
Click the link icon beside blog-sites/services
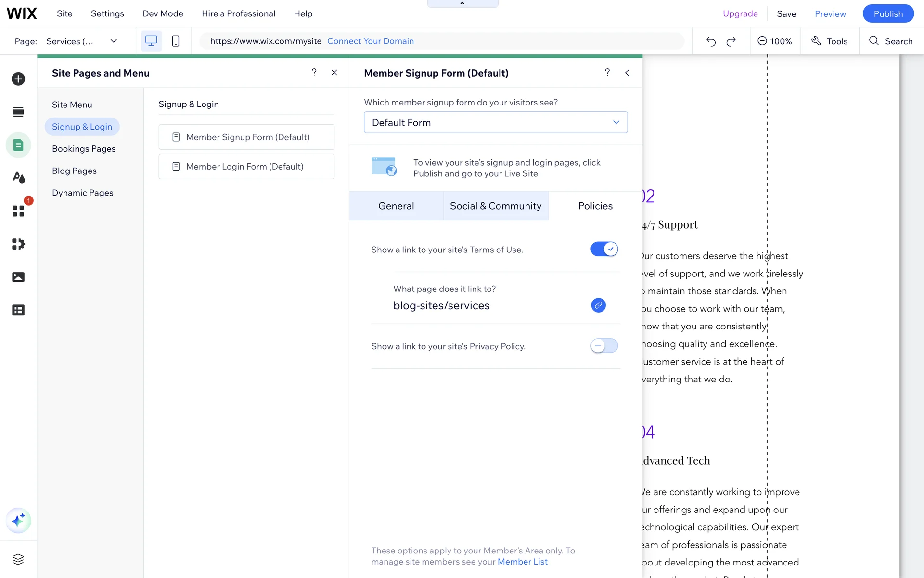598,305
